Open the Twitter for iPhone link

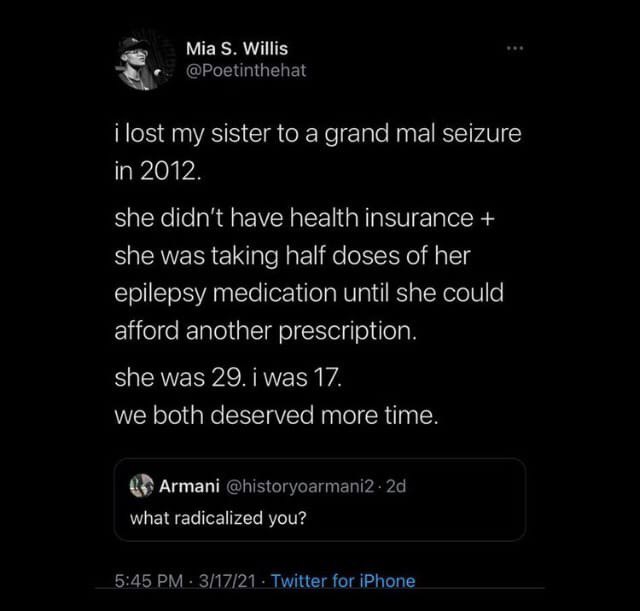point(343,580)
